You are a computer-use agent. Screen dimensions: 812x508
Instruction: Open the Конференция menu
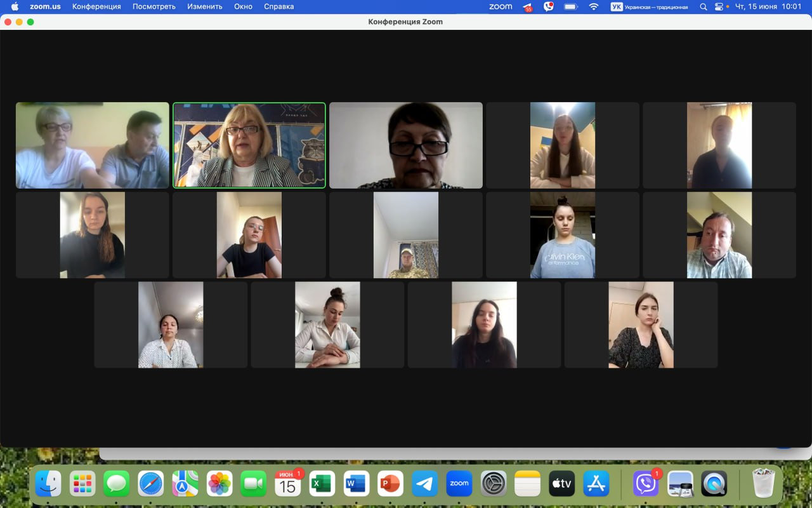tap(96, 6)
